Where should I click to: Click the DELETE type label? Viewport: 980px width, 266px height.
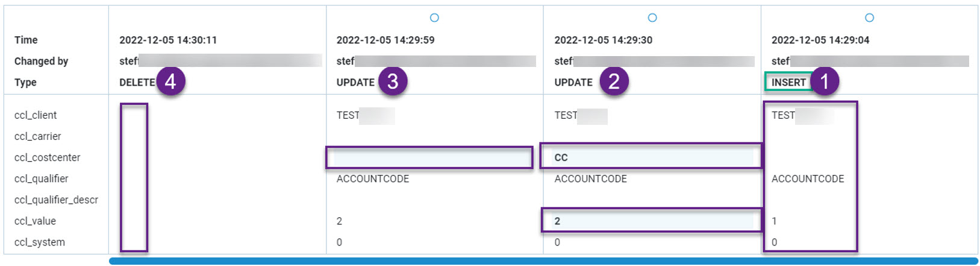click(137, 82)
